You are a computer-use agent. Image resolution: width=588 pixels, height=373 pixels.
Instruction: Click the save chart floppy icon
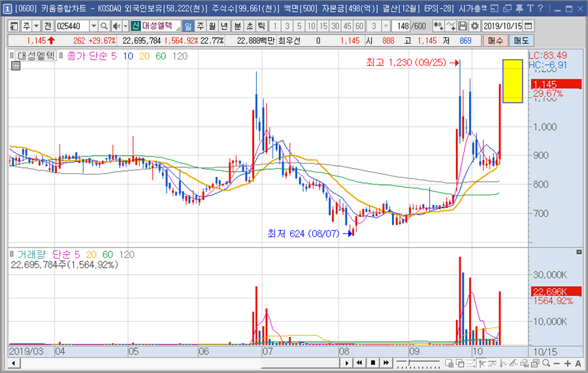tap(463, 26)
